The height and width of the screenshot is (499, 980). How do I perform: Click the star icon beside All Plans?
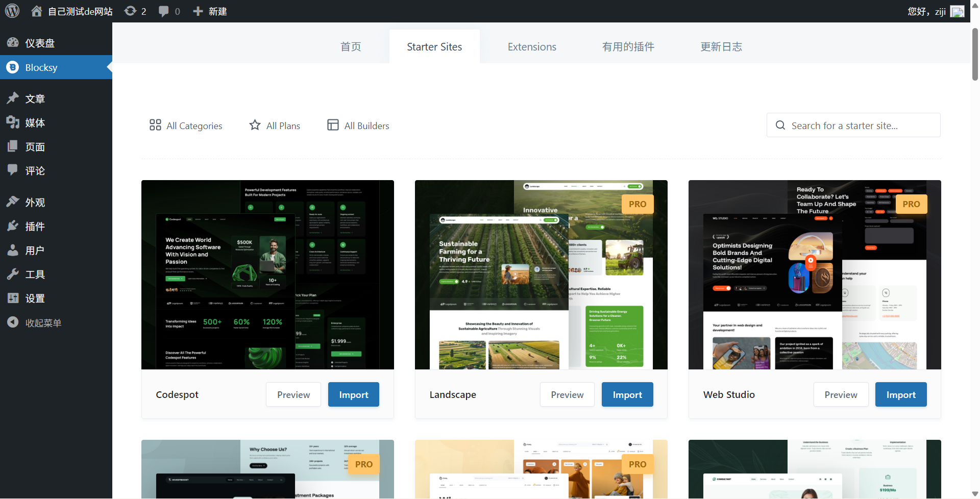pos(255,125)
